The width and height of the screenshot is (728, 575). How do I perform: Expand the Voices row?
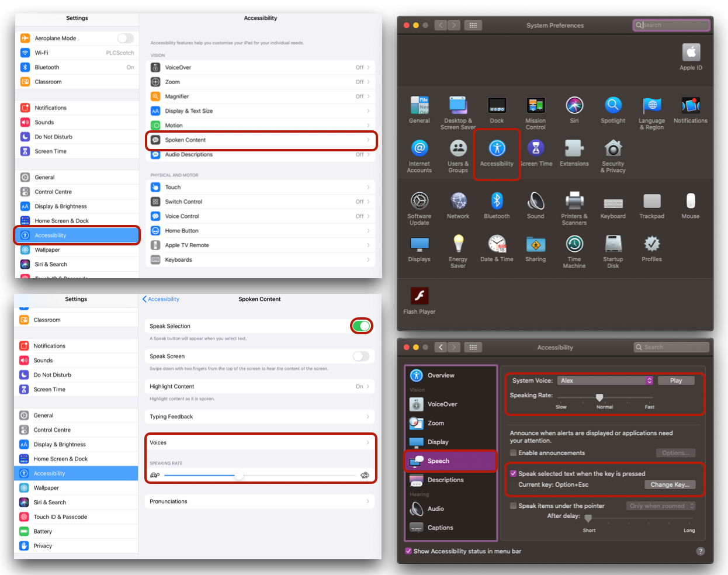pyautogui.click(x=260, y=442)
